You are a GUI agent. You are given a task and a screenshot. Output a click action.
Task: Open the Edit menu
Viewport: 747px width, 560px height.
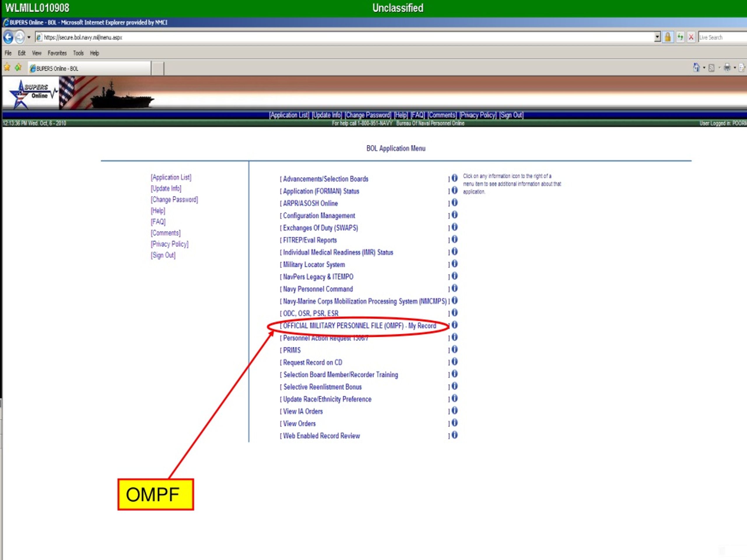pos(22,53)
